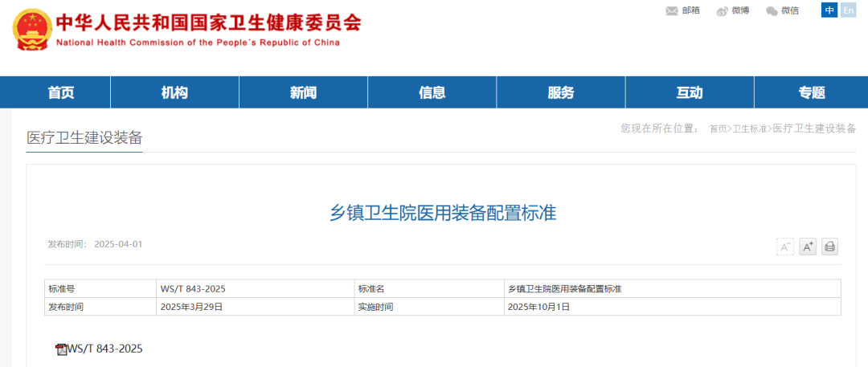The image size is (868, 367).
Task: Click the print page icon
Action: pyautogui.click(x=829, y=247)
